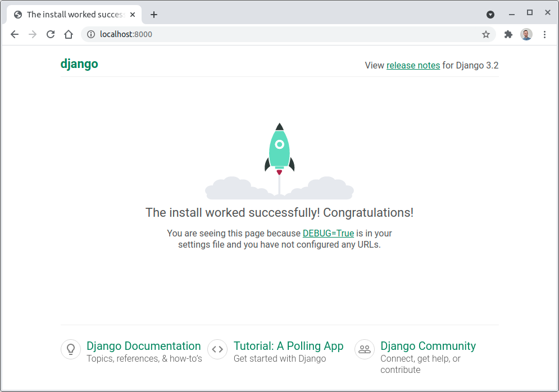Click the rocket illustration
Image resolution: width=559 pixels, height=392 pixels.
280,161
